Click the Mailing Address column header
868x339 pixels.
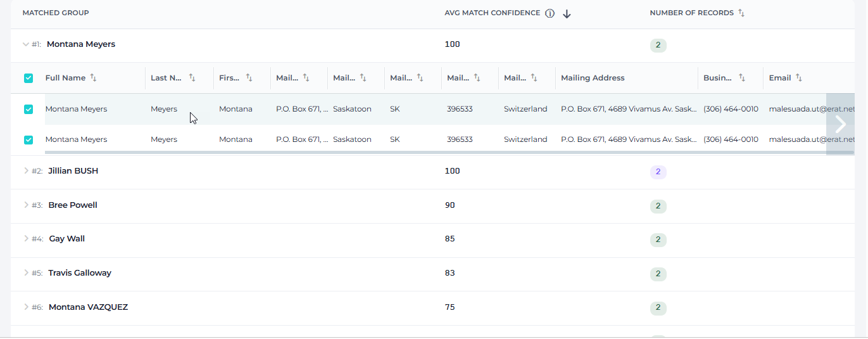[593, 78]
